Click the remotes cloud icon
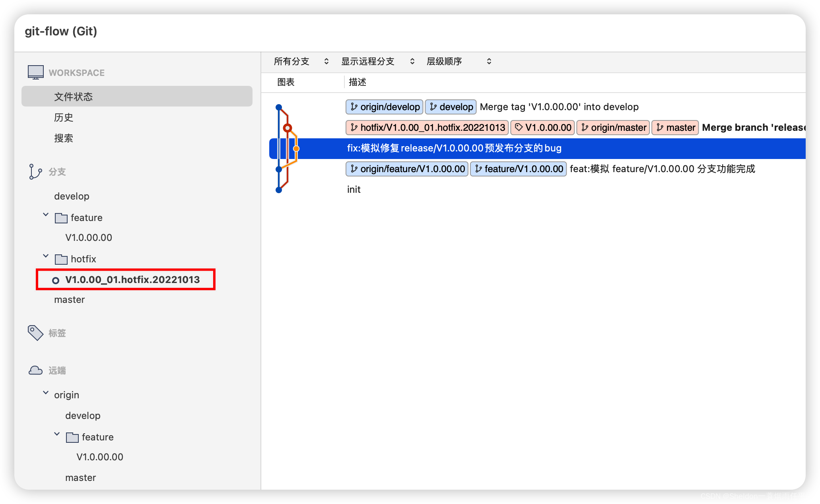The image size is (820, 504). click(35, 370)
